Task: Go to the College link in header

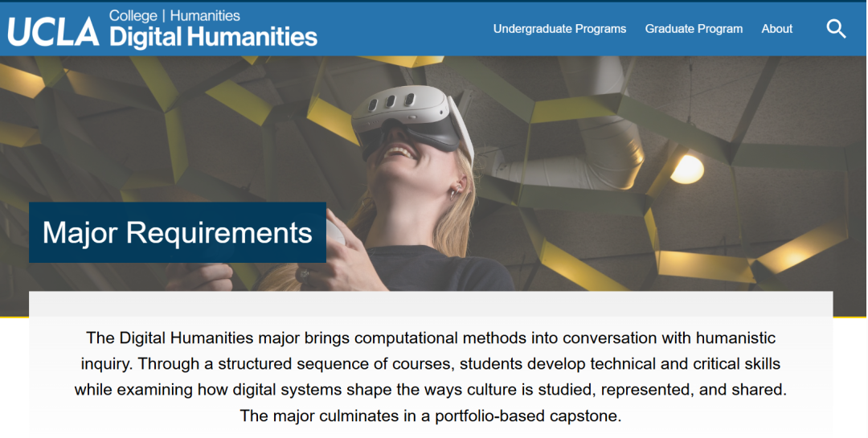Action: tap(133, 15)
